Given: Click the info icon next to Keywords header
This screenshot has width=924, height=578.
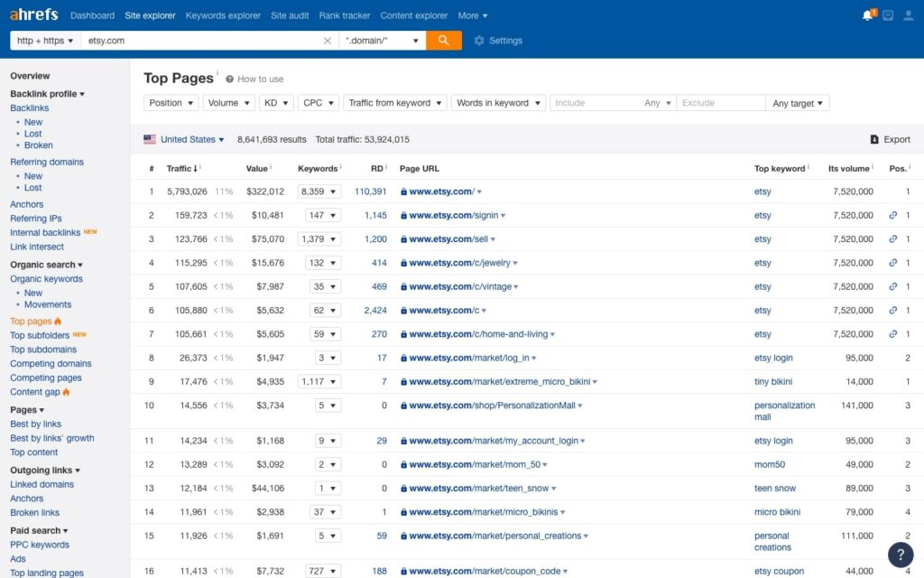Looking at the screenshot, I should click(340, 167).
